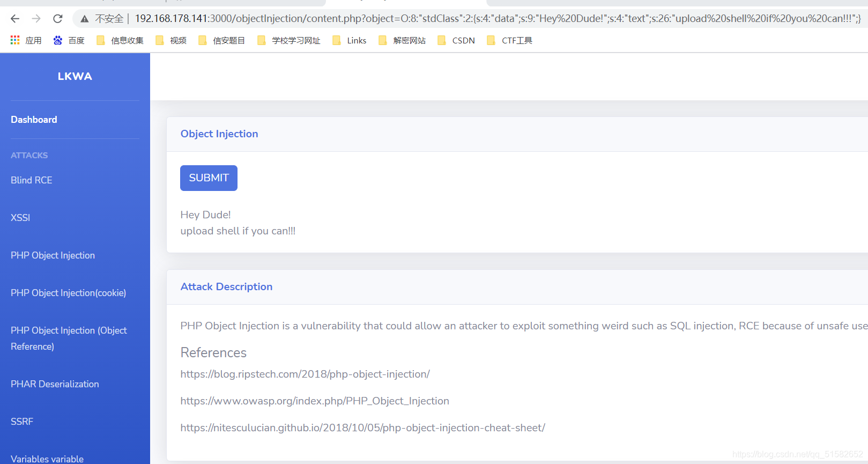Open the apps grid icon in the bookmarks bar
The width and height of the screenshot is (868, 464).
coord(15,40)
